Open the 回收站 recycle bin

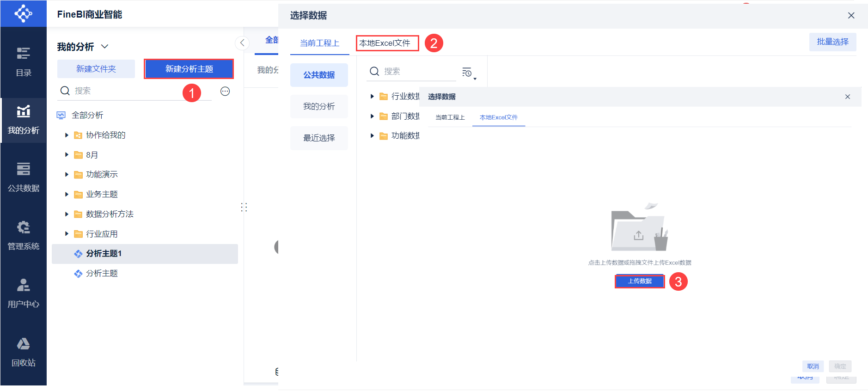pos(24,352)
